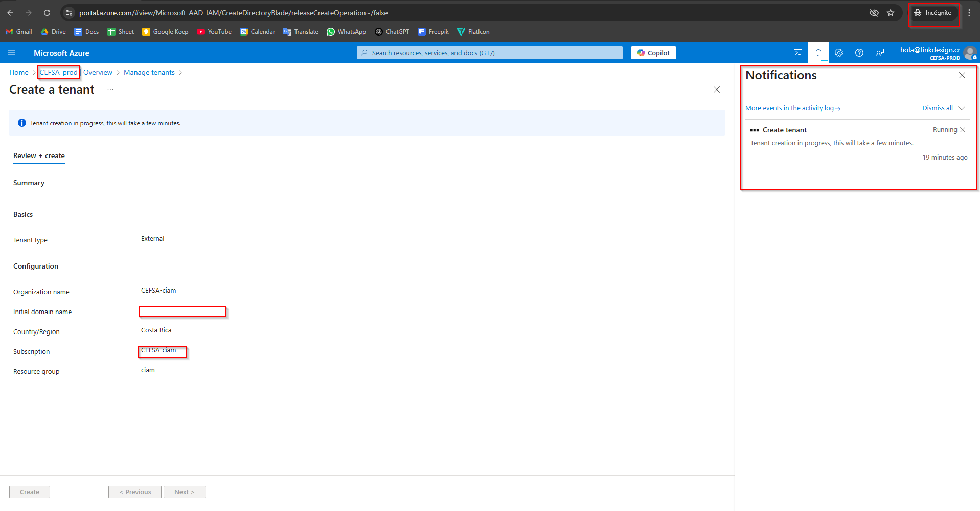
Task: Open Azure Cloud Shell terminal
Action: 797,52
